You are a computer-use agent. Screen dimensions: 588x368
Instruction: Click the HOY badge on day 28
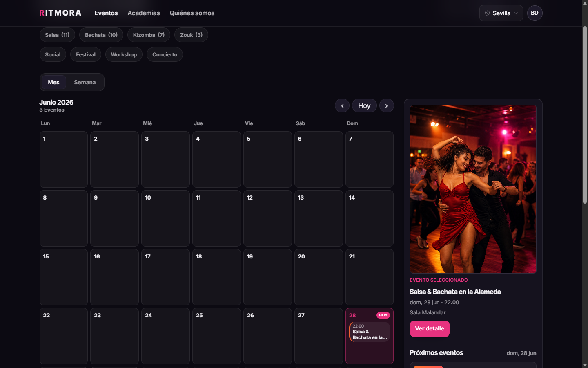(x=383, y=315)
